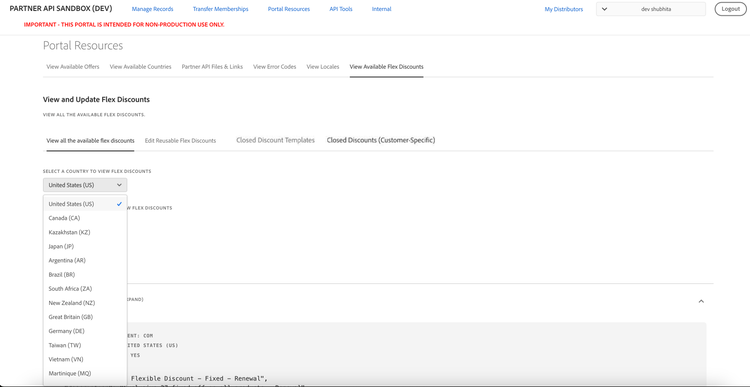Switch to View Available Offers tab

[73, 67]
